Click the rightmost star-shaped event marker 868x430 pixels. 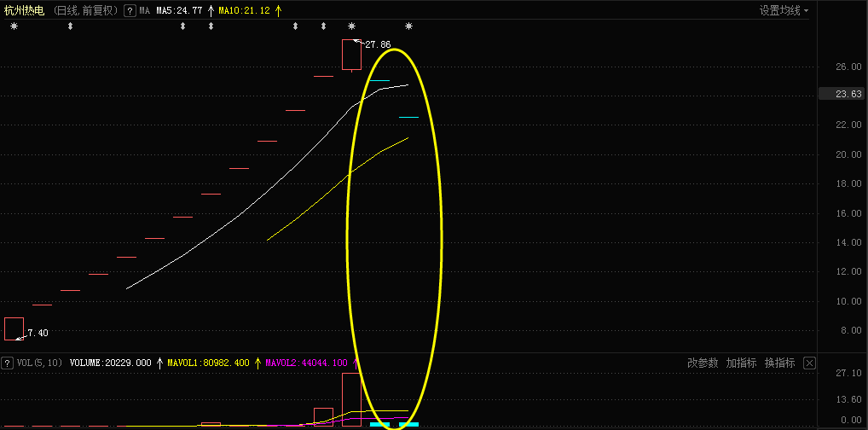(408, 26)
